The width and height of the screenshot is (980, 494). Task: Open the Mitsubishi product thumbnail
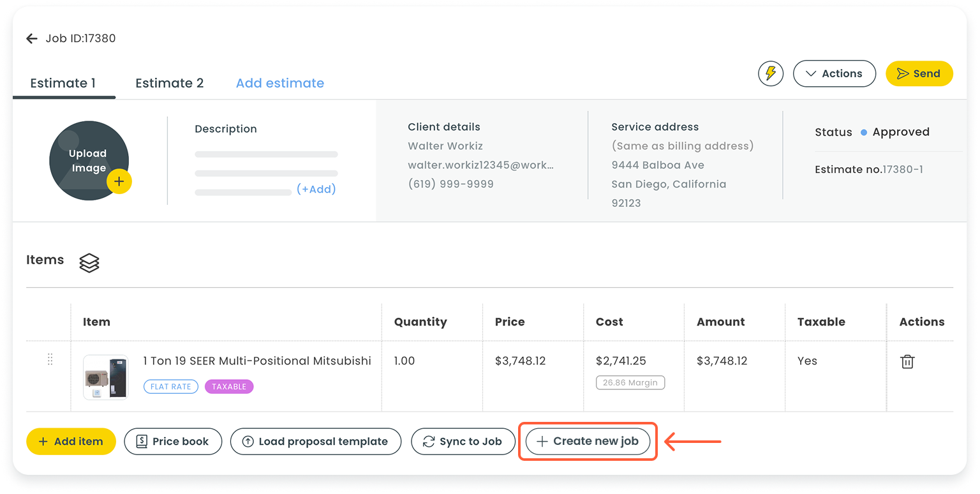tap(105, 377)
